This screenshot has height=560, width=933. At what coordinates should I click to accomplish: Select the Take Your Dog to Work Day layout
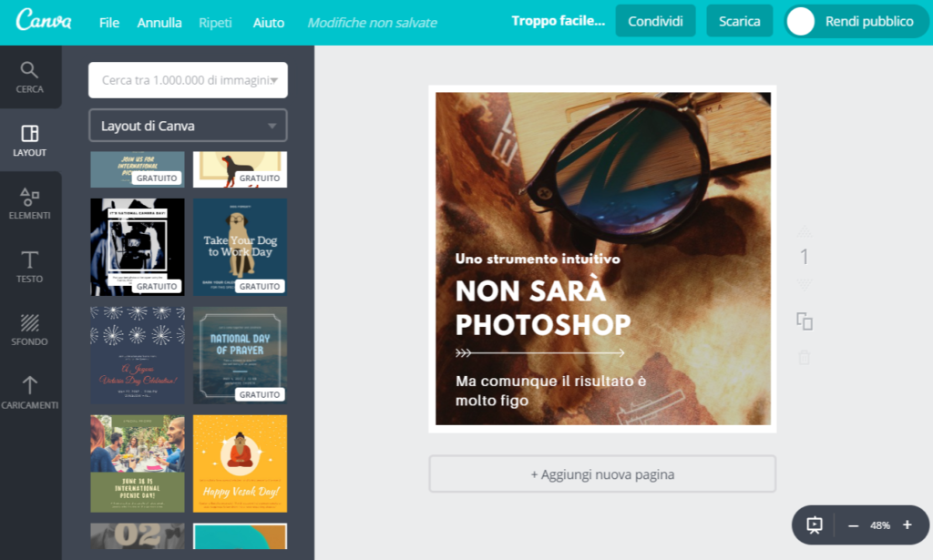point(240,247)
